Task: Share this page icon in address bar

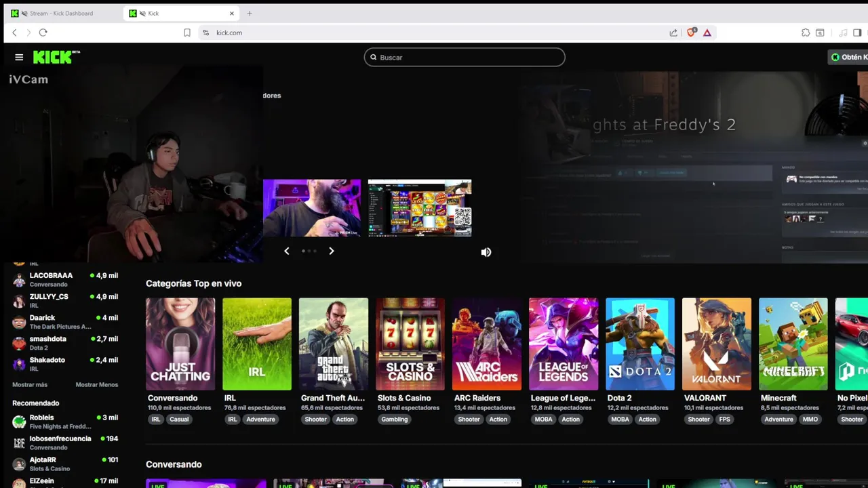Action: coord(673,33)
